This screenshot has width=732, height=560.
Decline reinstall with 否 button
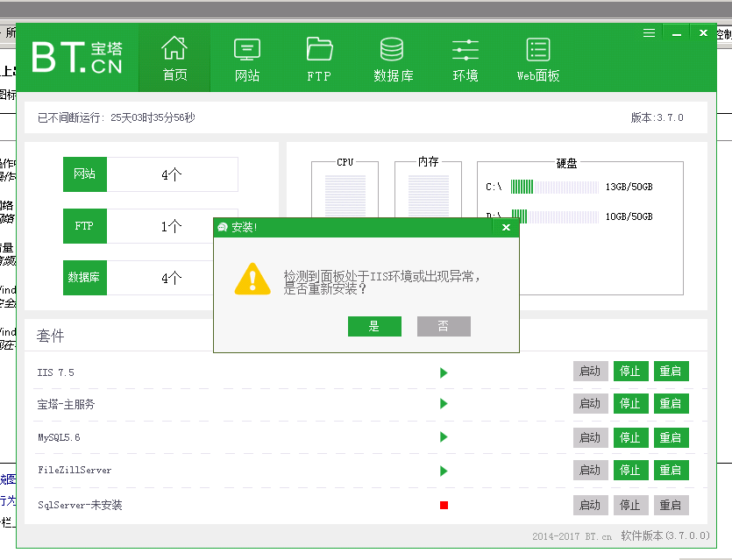tap(444, 326)
